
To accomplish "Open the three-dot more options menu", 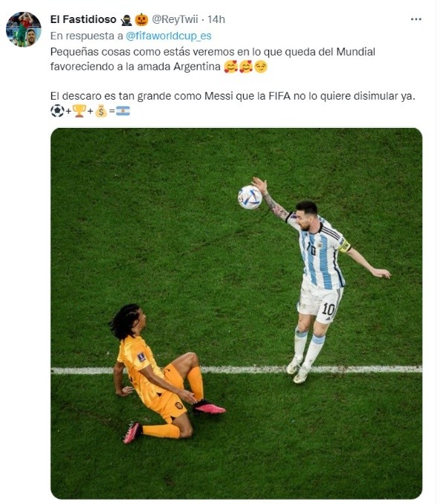I will (x=416, y=19).
